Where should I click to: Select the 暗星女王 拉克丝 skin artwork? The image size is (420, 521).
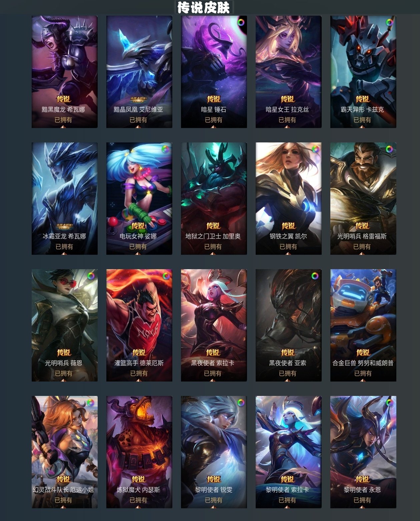pos(289,72)
